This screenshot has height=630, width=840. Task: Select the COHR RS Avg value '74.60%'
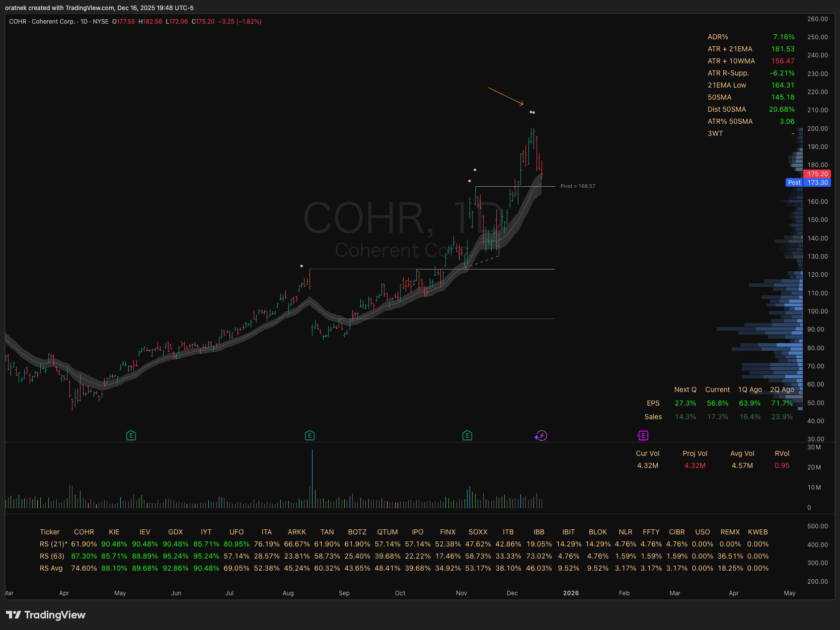tap(84, 568)
